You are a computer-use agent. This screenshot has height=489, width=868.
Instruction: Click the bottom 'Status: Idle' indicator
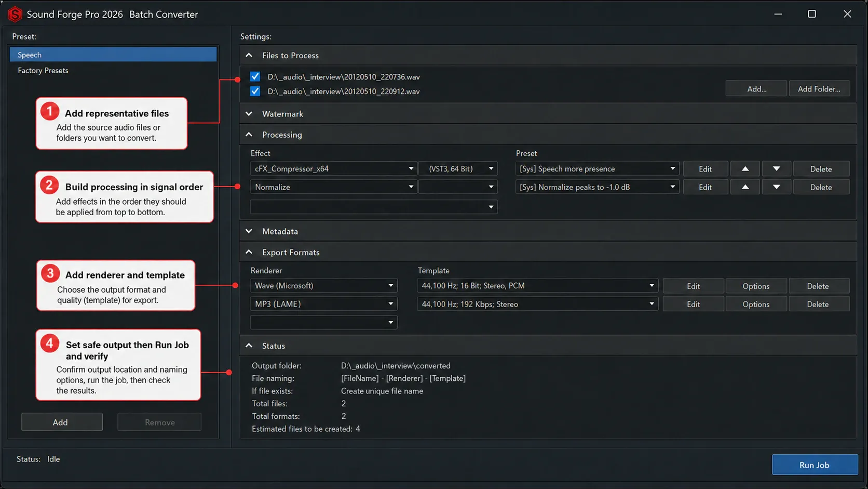click(38, 459)
